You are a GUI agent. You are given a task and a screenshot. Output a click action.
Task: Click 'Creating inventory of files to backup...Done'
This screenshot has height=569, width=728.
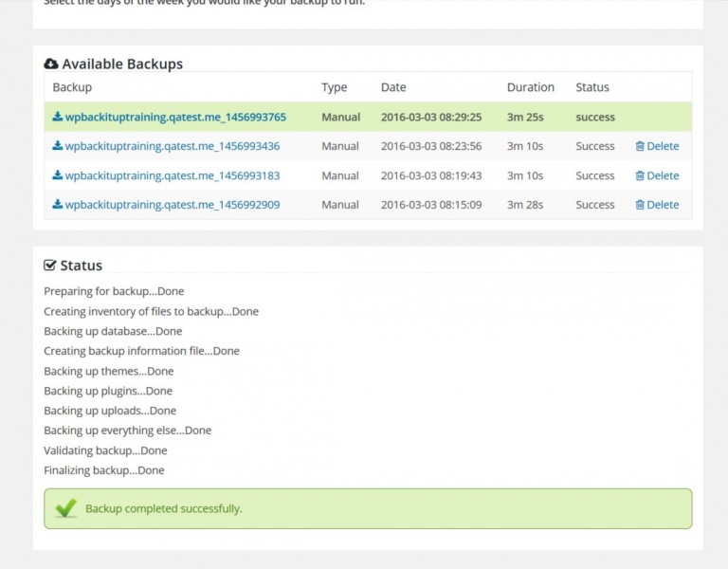click(x=151, y=311)
